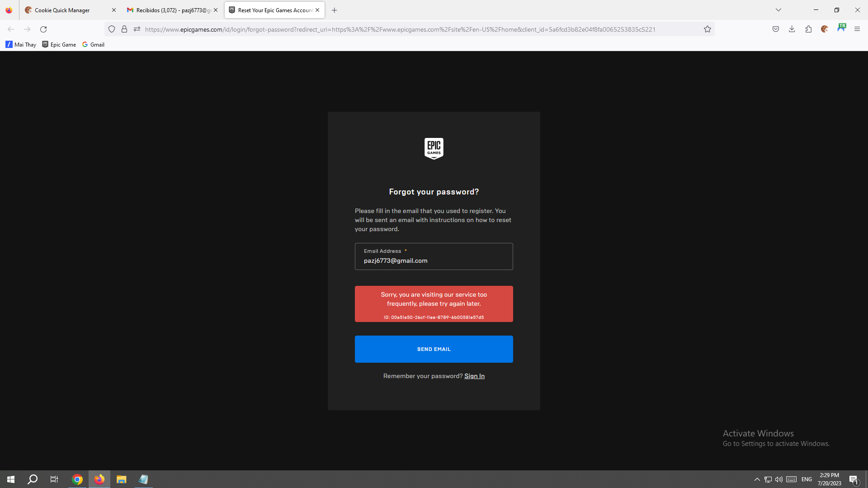
Task: Click the rate limit error message
Action: coord(434,304)
